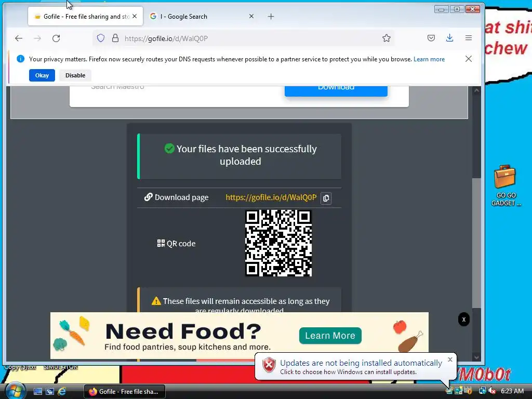
Task: Open the gofile.io/d/WalQ0P download link
Action: pyautogui.click(x=271, y=197)
